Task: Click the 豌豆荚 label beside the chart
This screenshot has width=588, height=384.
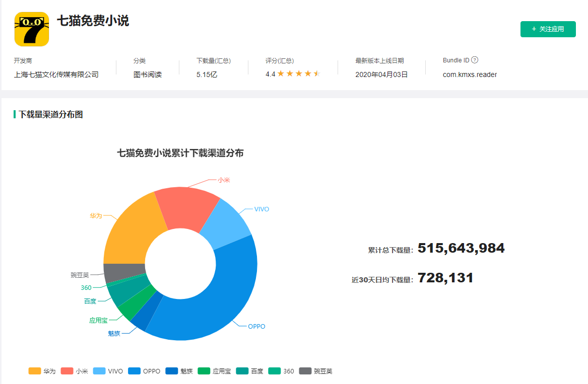Action: point(80,275)
